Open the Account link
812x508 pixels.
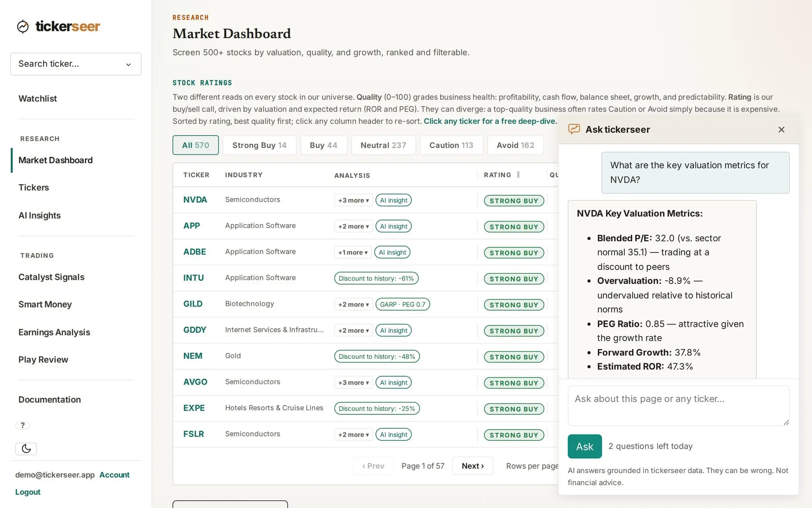[x=114, y=475]
